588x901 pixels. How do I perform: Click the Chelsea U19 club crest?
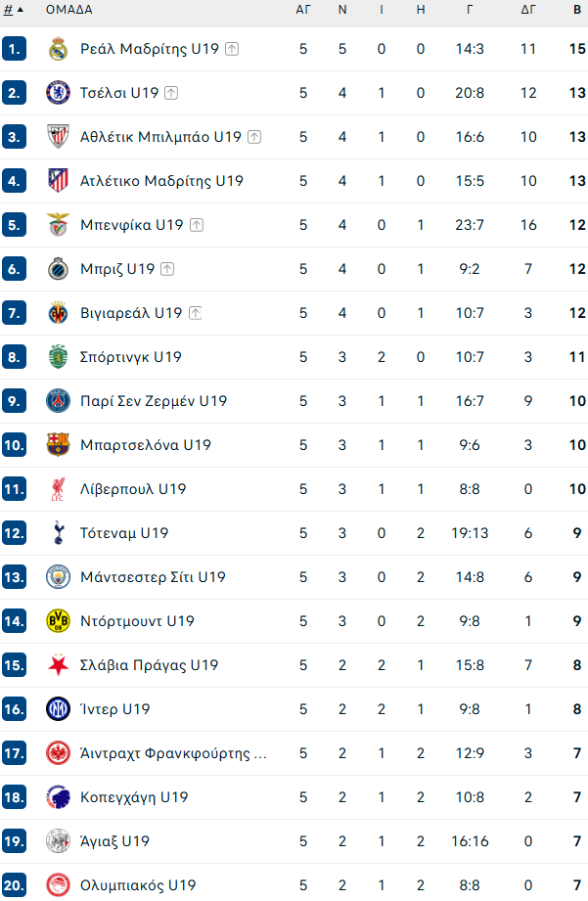[x=58, y=93]
